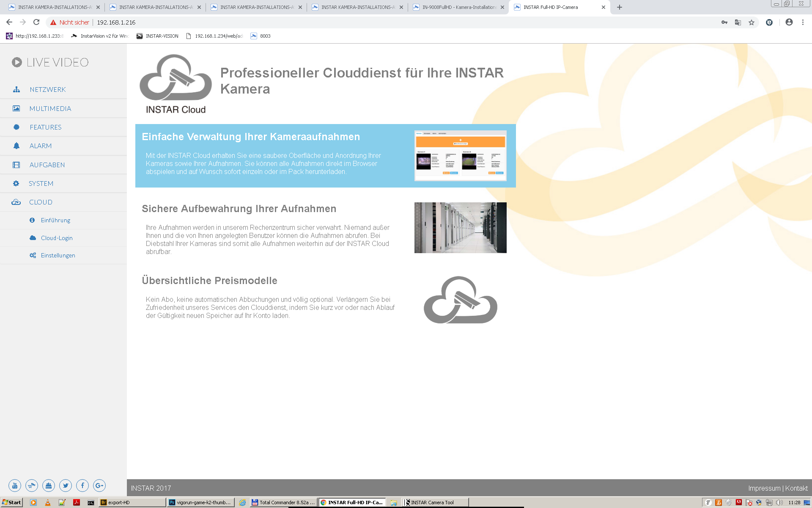Click the Windows Start button

coord(11,502)
